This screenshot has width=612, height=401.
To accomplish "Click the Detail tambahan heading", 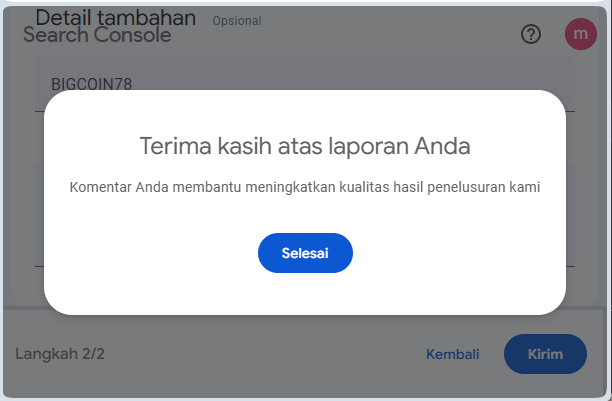I will coord(116,18).
